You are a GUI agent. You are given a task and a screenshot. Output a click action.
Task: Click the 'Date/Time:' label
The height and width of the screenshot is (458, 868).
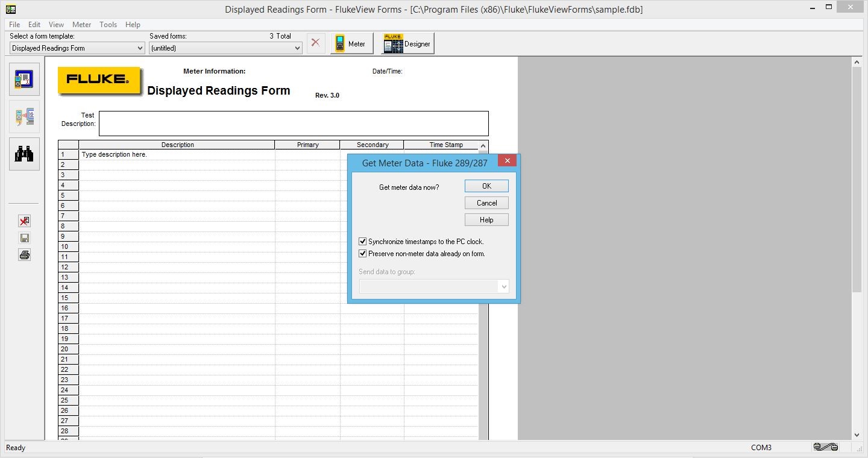click(x=388, y=71)
